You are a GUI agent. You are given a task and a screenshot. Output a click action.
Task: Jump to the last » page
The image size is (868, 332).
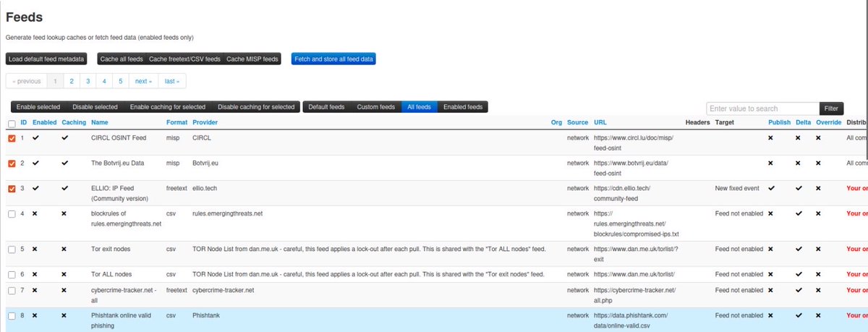click(x=171, y=81)
